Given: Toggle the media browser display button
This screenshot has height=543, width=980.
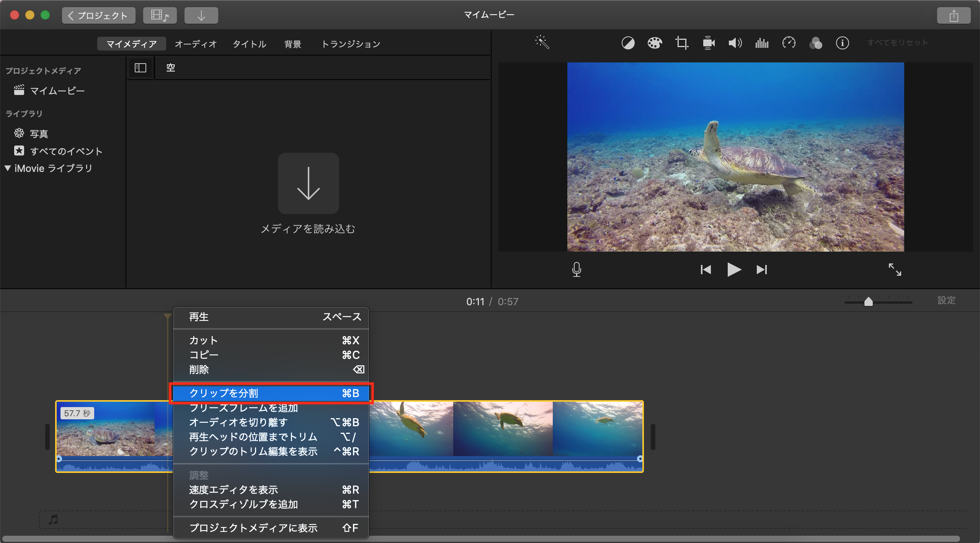Looking at the screenshot, I should coord(160,16).
